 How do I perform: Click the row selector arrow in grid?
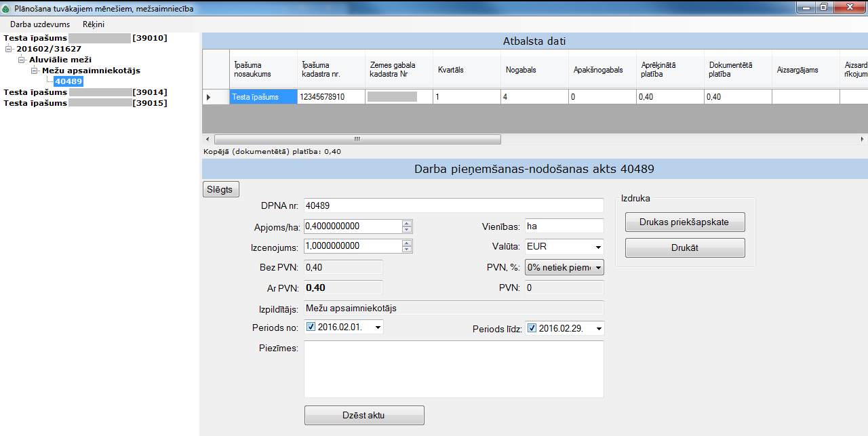tap(208, 98)
